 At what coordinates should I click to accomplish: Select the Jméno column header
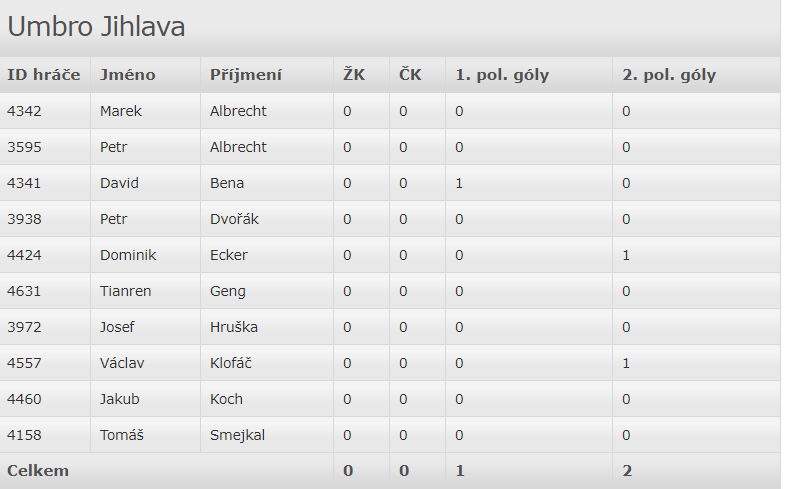[x=128, y=75]
